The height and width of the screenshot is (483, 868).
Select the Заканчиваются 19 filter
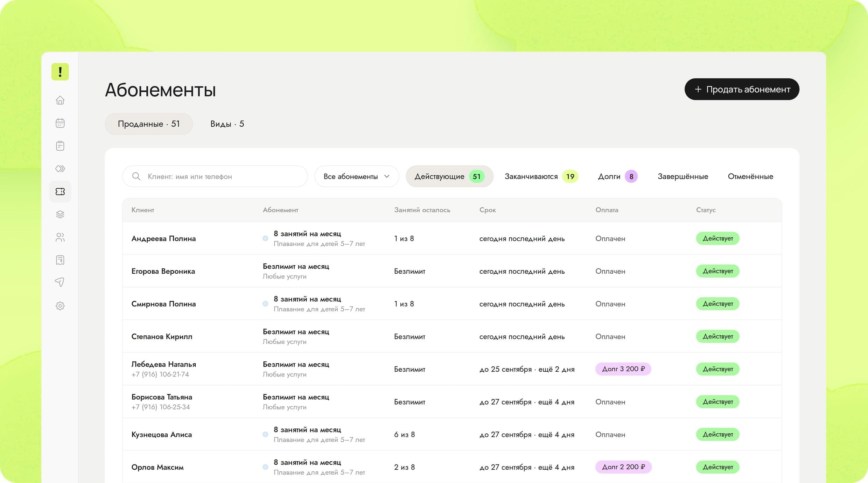[x=541, y=176]
